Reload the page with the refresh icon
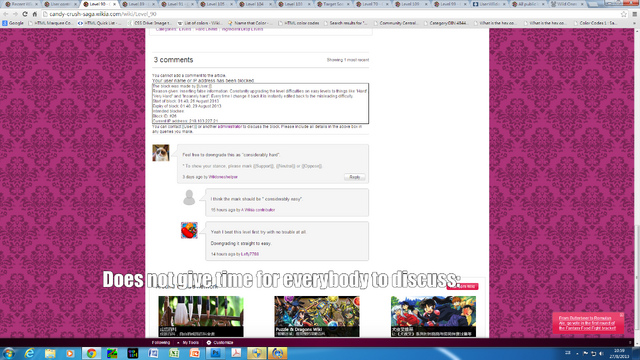640x360 pixels. (25, 14)
